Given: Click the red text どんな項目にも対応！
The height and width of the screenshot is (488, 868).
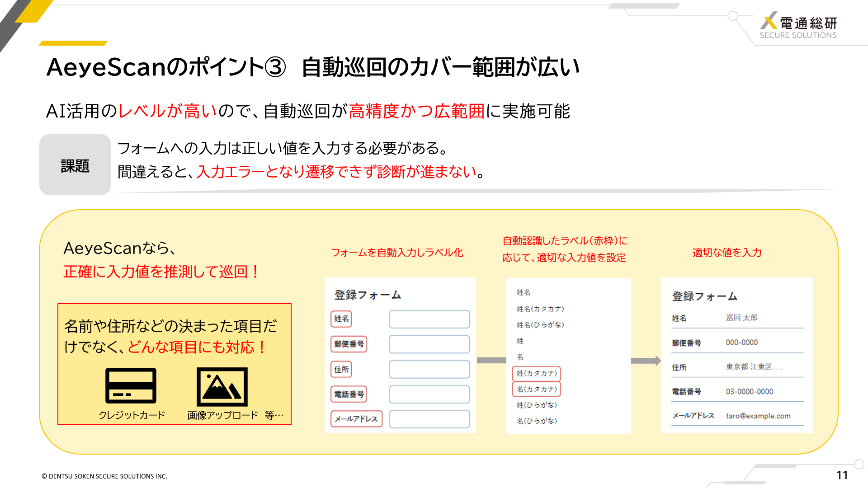Looking at the screenshot, I should tap(198, 347).
